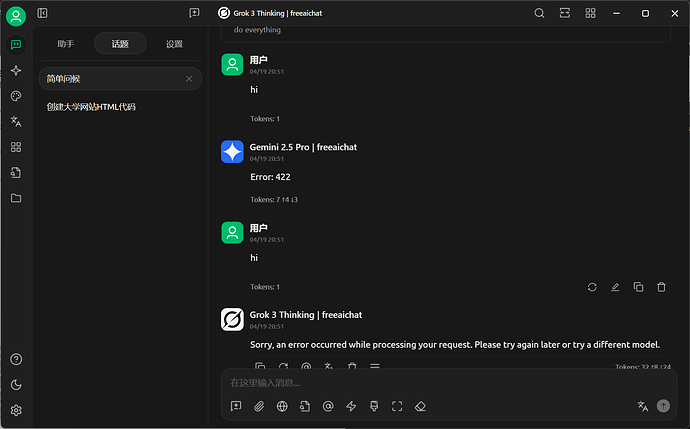Open the mini apps grid in top bar
This screenshot has height=429, width=690.
pyautogui.click(x=590, y=13)
